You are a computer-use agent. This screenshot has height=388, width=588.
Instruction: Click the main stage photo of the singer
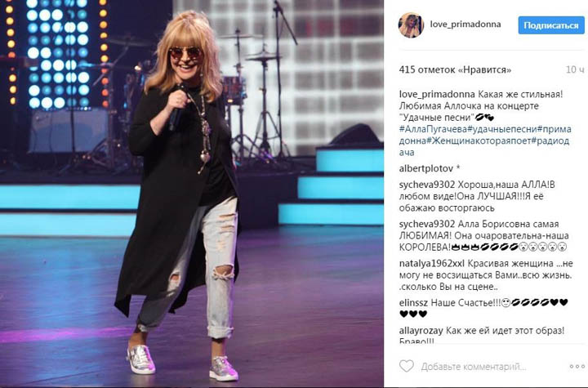click(x=192, y=194)
